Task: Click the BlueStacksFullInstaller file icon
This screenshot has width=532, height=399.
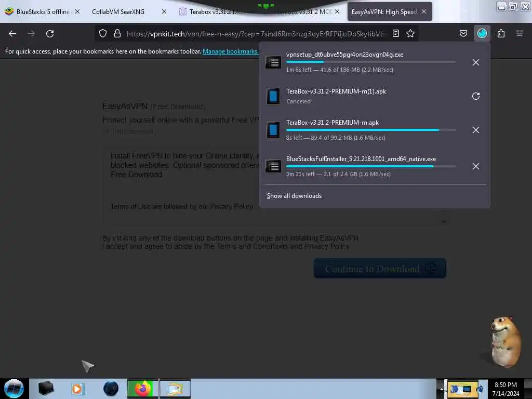Action: 273,166
